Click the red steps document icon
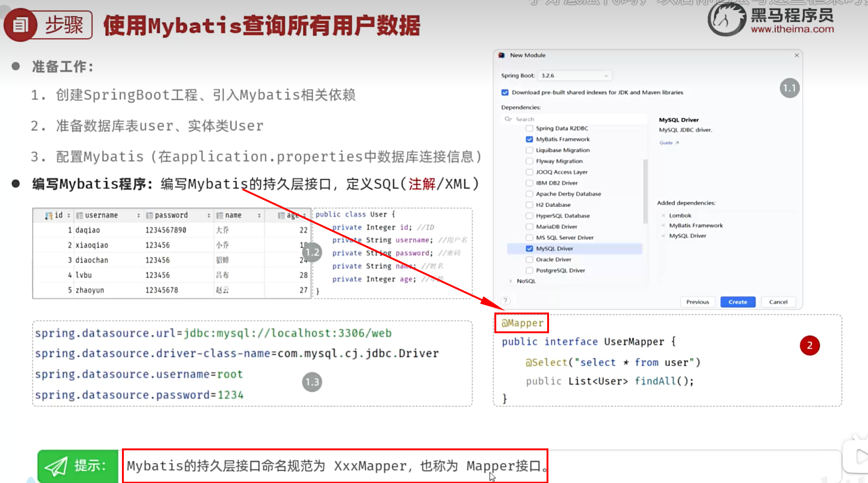The height and width of the screenshot is (483, 868). (20, 25)
